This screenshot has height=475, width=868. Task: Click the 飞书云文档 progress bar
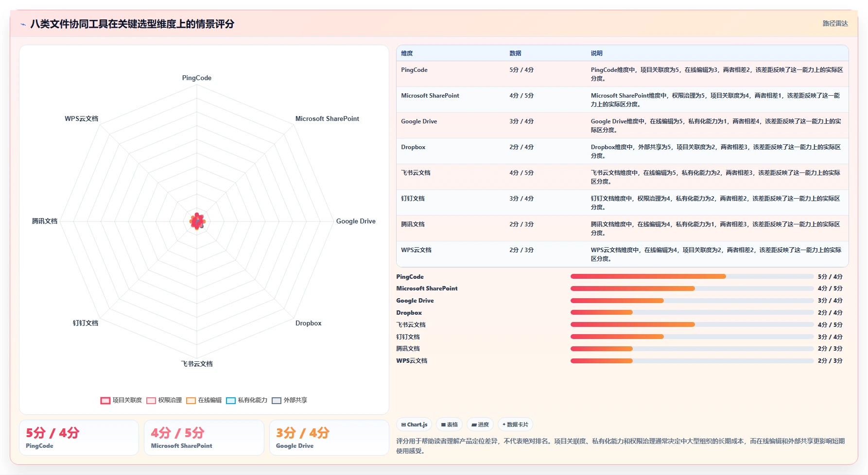pos(692,324)
